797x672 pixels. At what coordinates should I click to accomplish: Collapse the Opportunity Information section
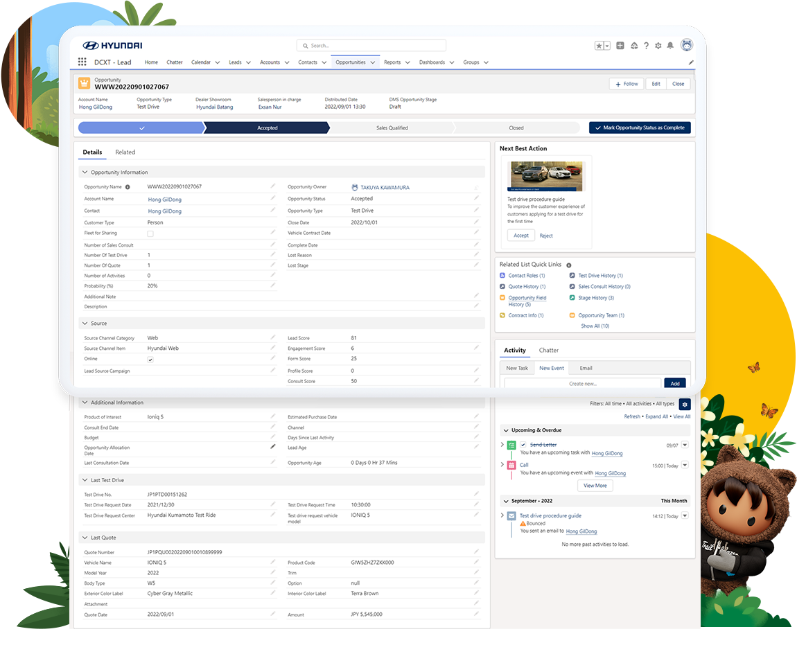pos(85,173)
